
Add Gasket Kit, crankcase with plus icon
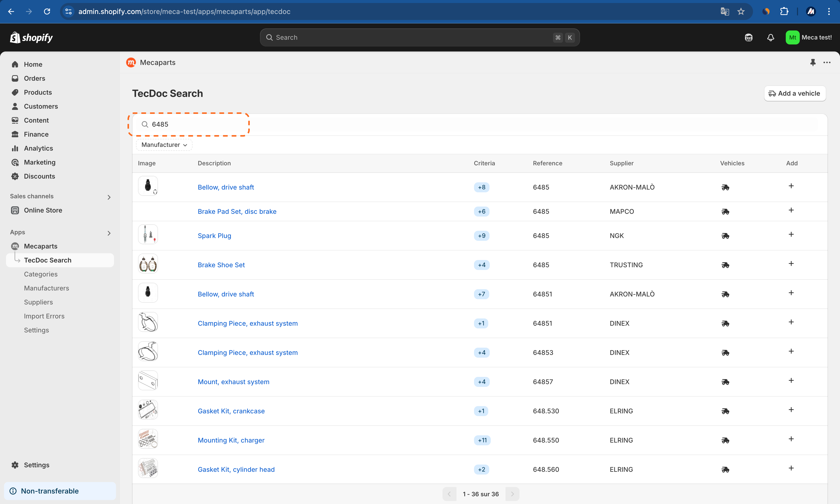(x=791, y=410)
